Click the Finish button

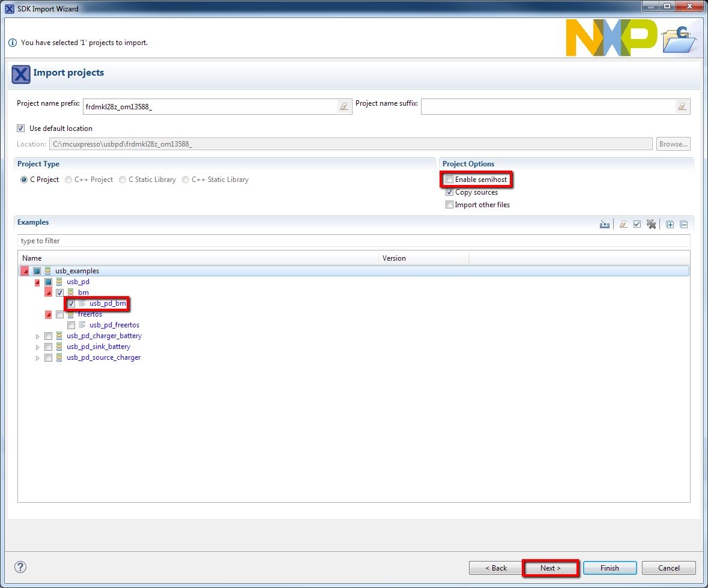tap(610, 568)
